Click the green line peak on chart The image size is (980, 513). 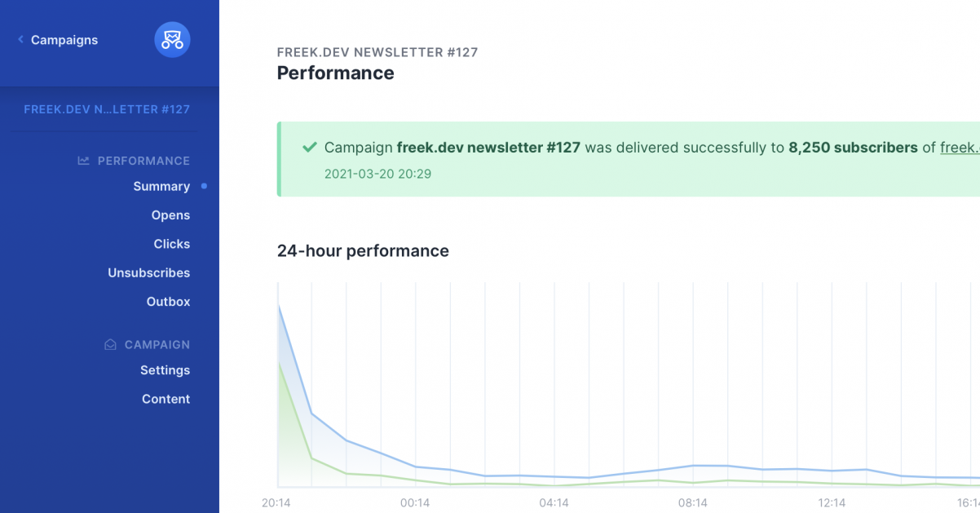[279, 360]
